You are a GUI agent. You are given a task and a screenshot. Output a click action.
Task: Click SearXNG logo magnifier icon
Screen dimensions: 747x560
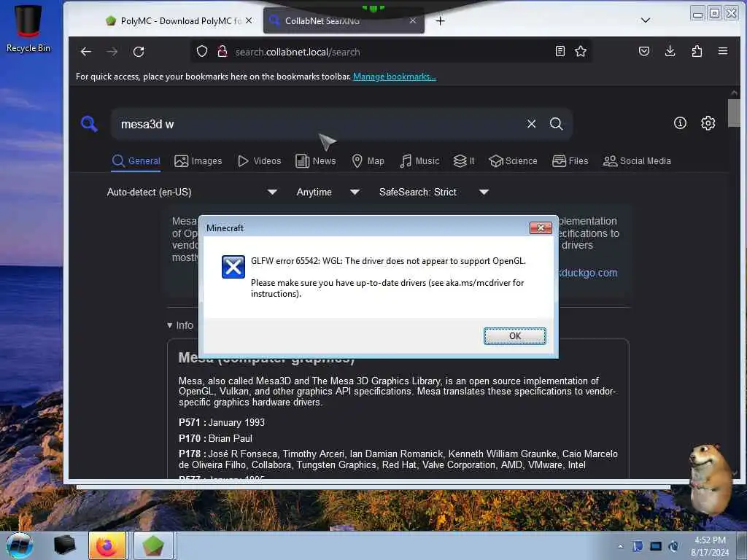(x=89, y=124)
